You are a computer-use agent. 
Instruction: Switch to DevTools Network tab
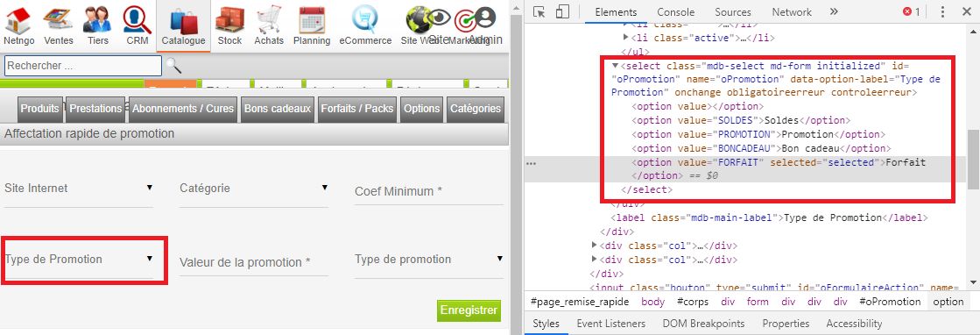pyautogui.click(x=791, y=12)
